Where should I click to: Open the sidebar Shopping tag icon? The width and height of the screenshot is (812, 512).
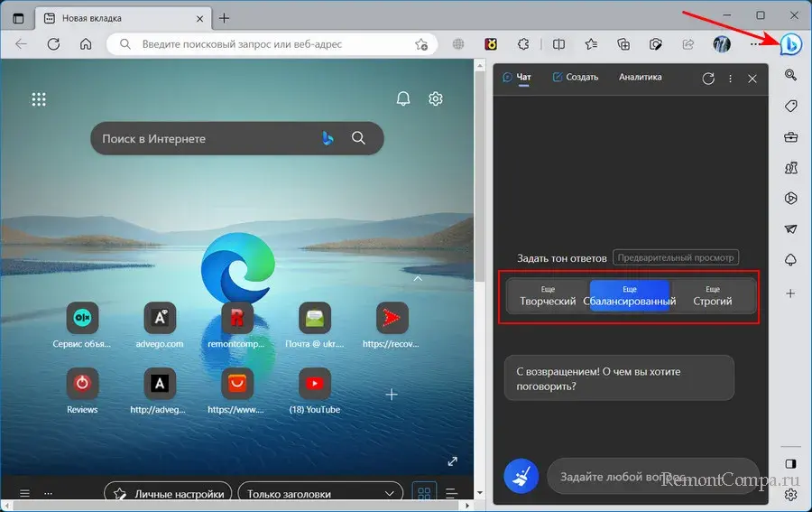point(790,107)
